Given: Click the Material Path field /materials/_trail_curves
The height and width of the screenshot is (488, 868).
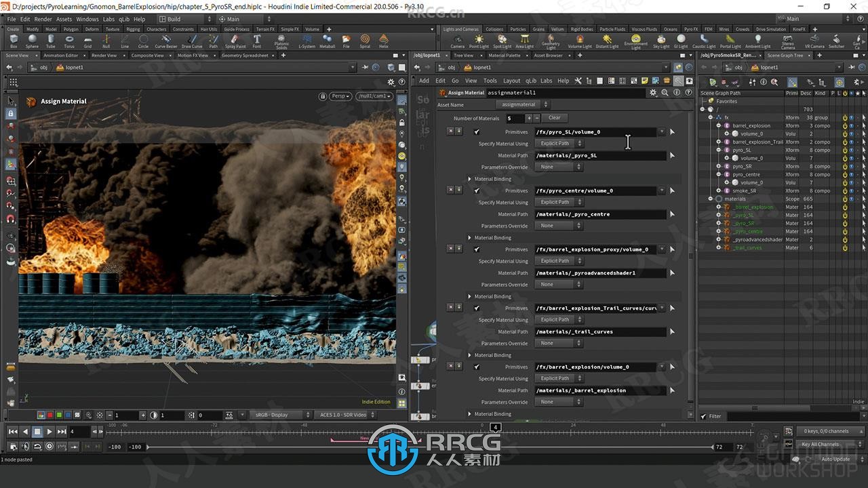Looking at the screenshot, I should (600, 332).
